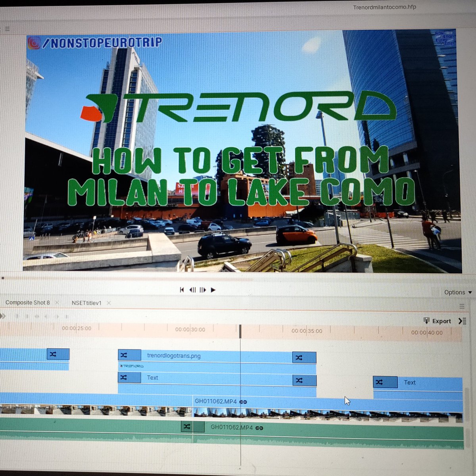The image size is (476, 476).
Task: Close the NSETtitlev1 tab
Action: click(x=109, y=303)
